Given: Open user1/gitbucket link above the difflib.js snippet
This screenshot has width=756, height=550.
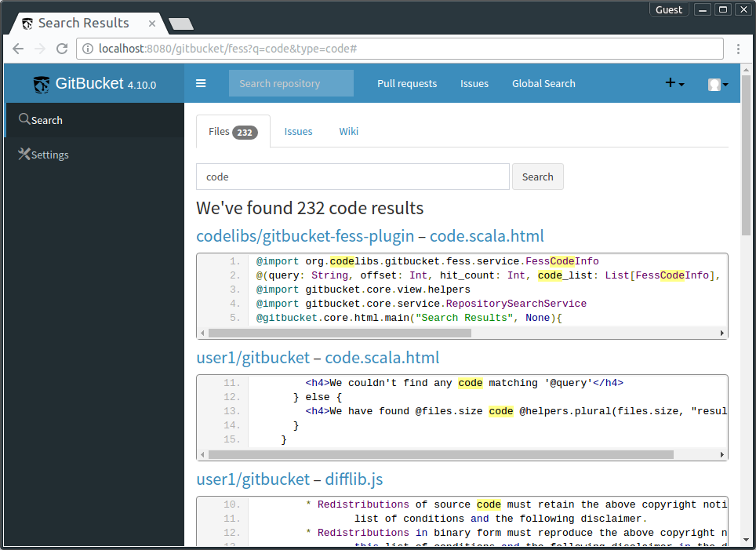Looking at the screenshot, I should 253,479.
